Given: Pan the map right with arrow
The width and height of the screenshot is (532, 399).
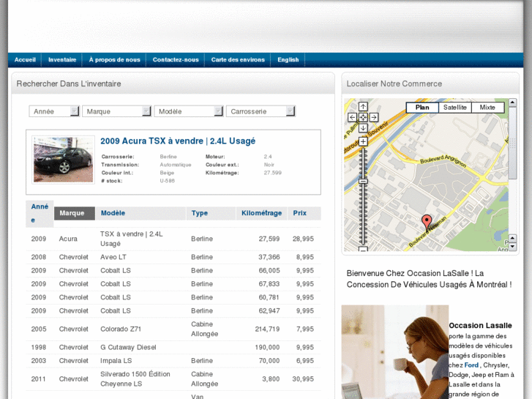Looking at the screenshot, I should [373, 117].
